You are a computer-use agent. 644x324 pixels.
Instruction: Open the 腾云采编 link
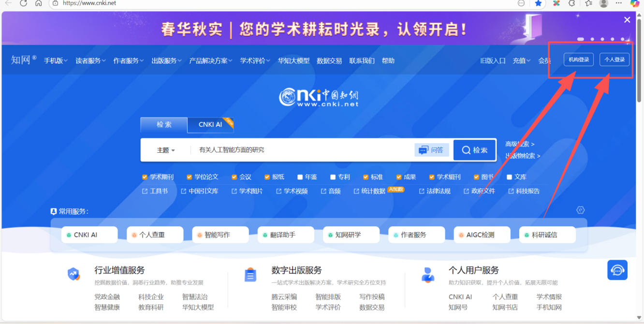(x=284, y=297)
